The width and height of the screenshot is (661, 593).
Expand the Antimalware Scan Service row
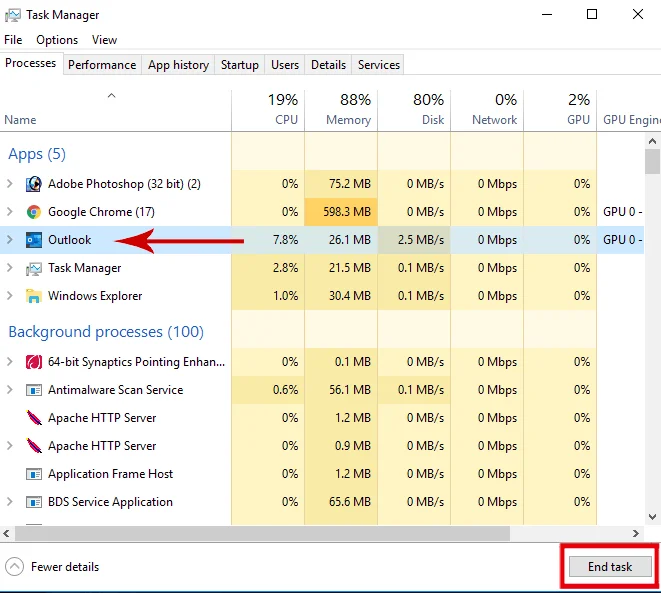coord(10,390)
